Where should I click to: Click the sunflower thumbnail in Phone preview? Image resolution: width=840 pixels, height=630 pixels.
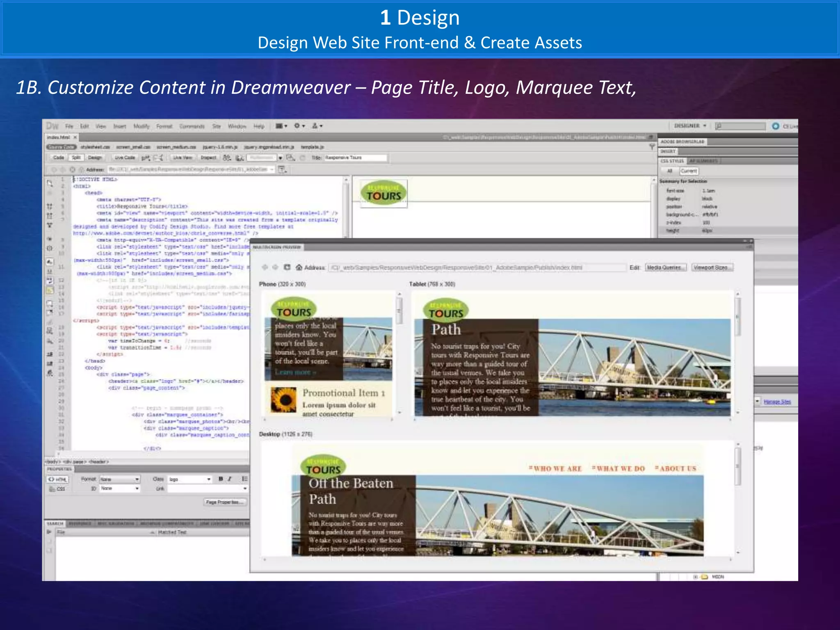click(x=283, y=399)
